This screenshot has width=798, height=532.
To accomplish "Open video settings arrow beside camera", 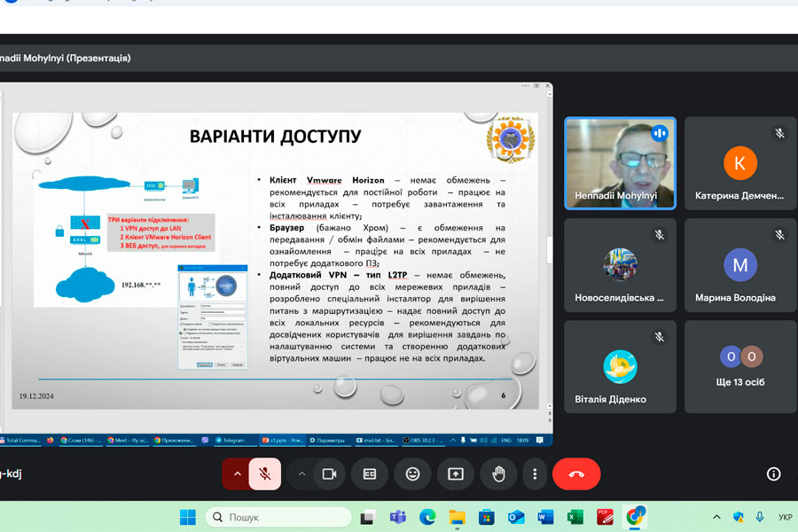I will [x=301, y=474].
